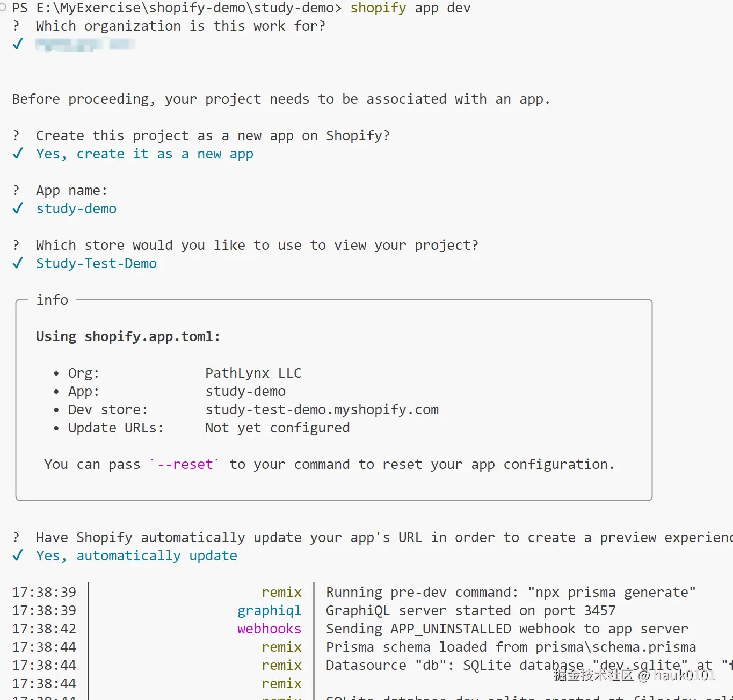Click the 'Update URLs:' label
Image resolution: width=733 pixels, height=700 pixels.
115,428
